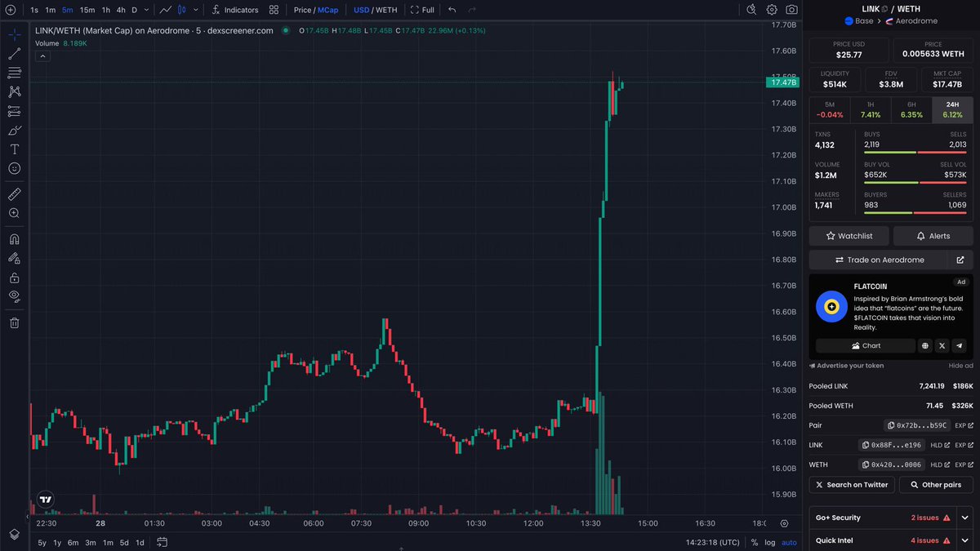Select the chart pattern tool
The width and height of the screenshot is (980, 551).
(14, 92)
